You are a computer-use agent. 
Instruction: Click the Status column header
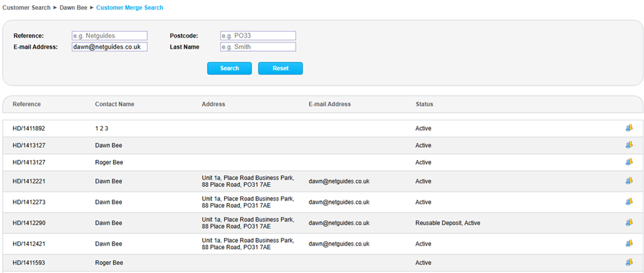(424, 104)
